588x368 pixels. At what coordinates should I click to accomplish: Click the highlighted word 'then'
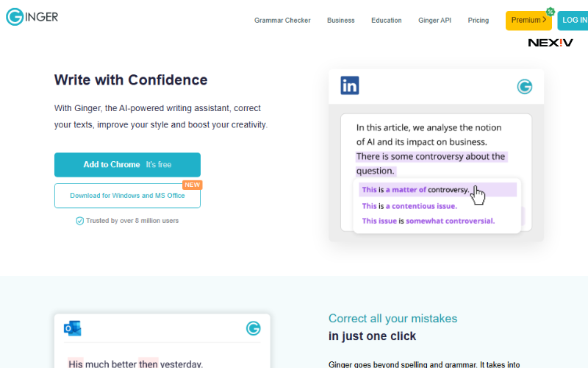click(148, 363)
